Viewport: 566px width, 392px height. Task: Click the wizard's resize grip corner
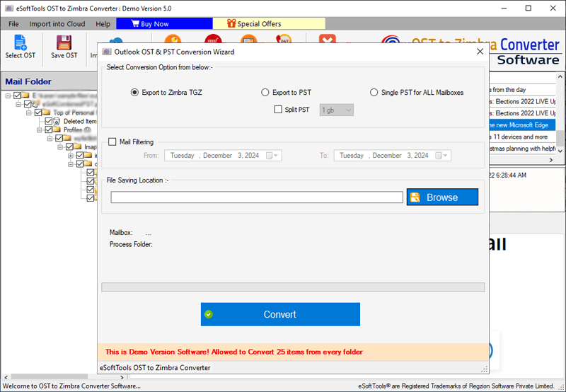point(485,369)
